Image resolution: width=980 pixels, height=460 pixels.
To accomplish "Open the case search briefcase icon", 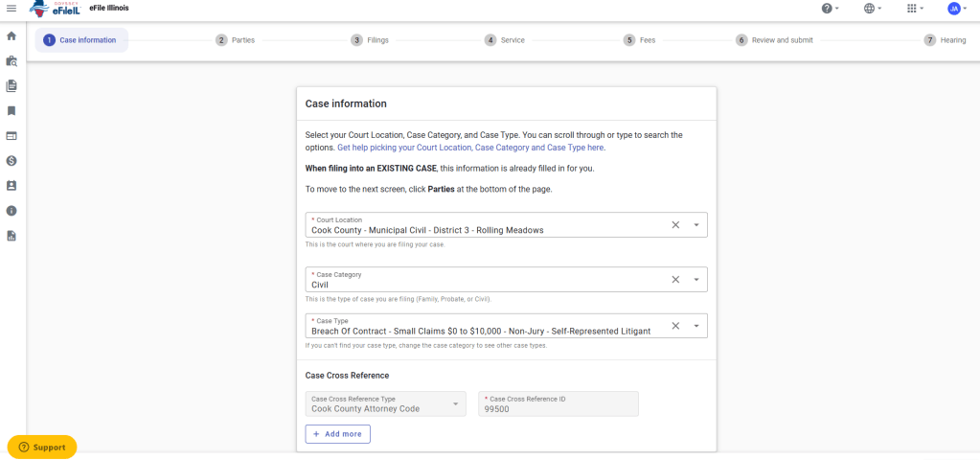I will pos(11,60).
